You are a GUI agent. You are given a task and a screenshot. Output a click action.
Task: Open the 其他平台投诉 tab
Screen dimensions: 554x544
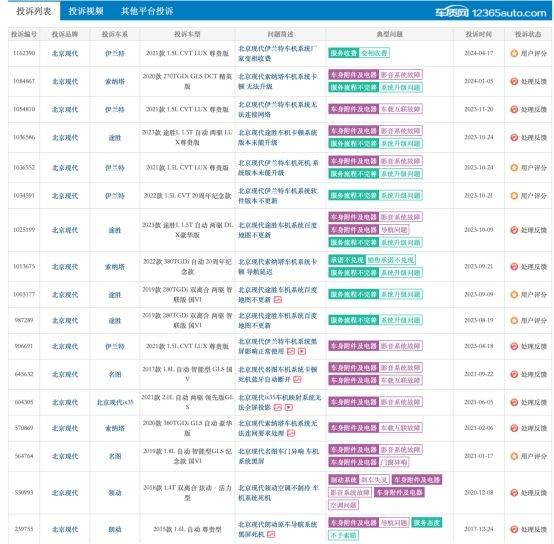(x=147, y=11)
